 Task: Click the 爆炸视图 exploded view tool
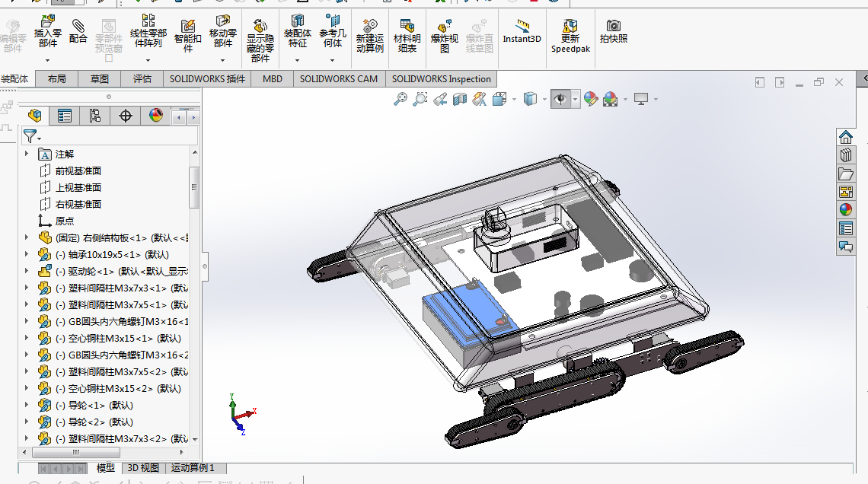445,36
